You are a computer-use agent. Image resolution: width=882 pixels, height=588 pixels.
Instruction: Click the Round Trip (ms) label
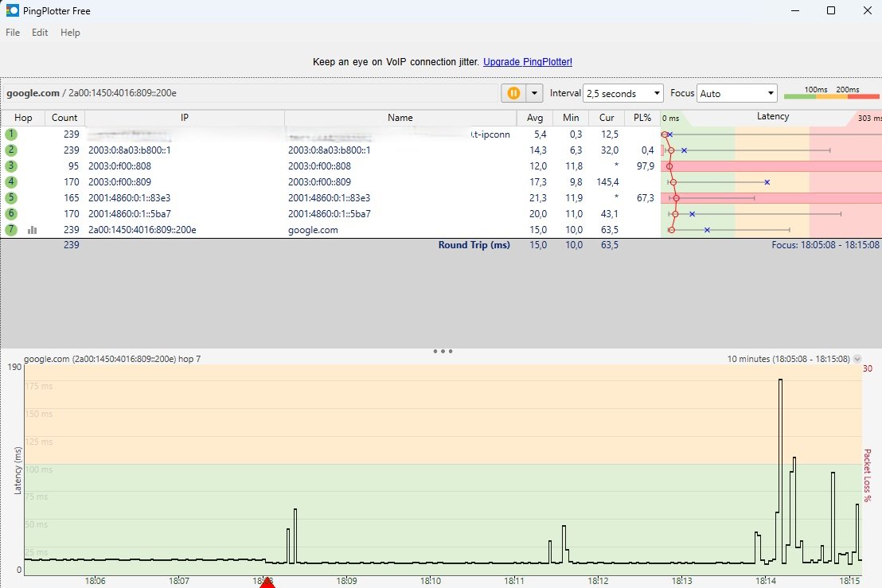click(x=474, y=244)
